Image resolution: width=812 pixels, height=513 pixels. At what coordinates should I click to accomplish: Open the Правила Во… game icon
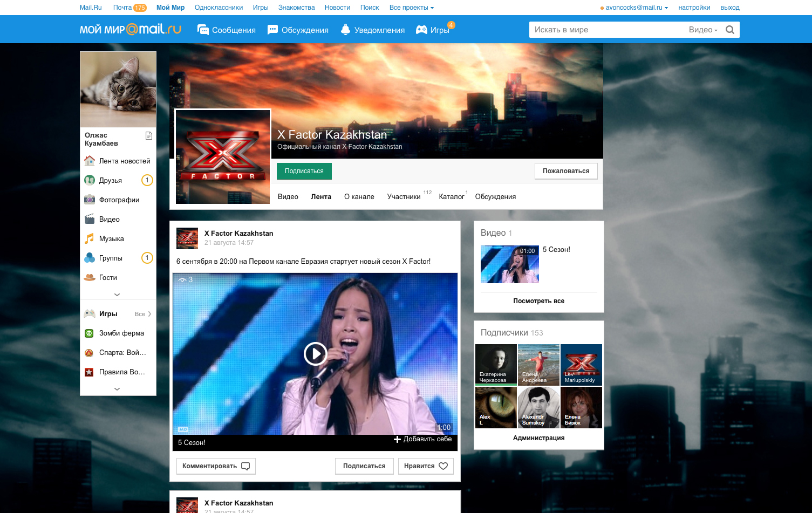(90, 372)
